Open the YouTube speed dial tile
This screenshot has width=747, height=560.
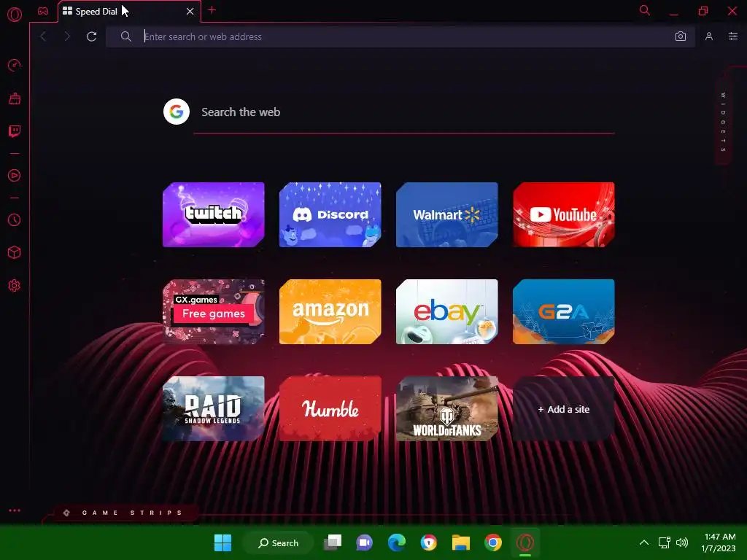click(564, 215)
